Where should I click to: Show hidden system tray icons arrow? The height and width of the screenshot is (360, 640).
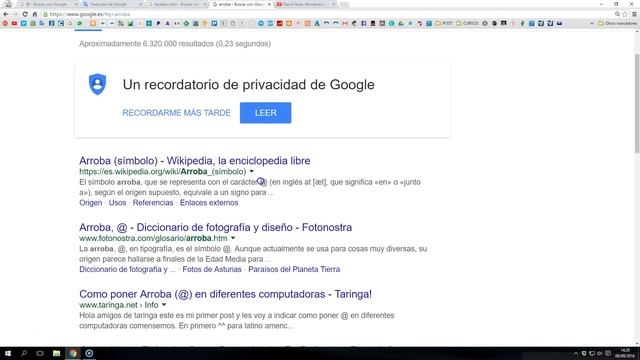[576, 353]
